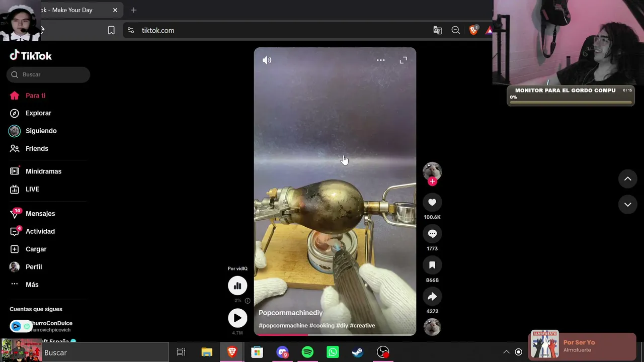This screenshot has height=362, width=644.
Task: Open Task View on taskbar
Action: pyautogui.click(x=181, y=352)
